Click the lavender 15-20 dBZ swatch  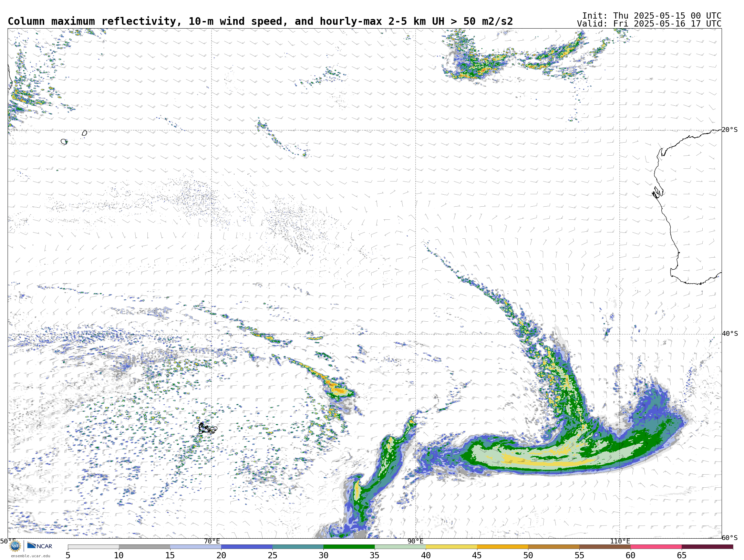click(196, 547)
